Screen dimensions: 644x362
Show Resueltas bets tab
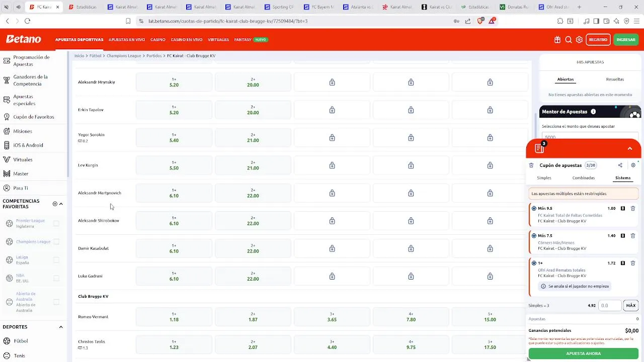pyautogui.click(x=615, y=79)
